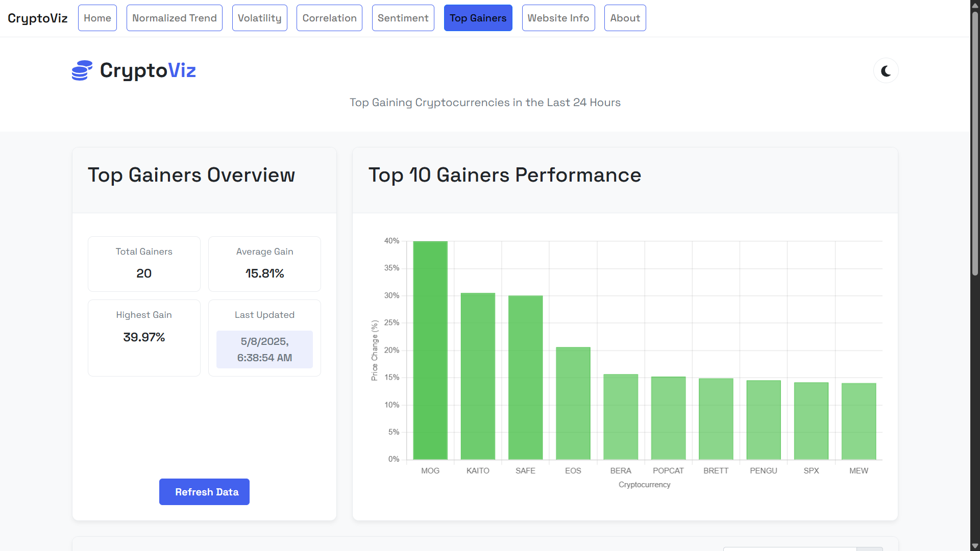Click the scrollbar down arrow
Image resolution: width=980 pixels, height=551 pixels.
[975, 546]
